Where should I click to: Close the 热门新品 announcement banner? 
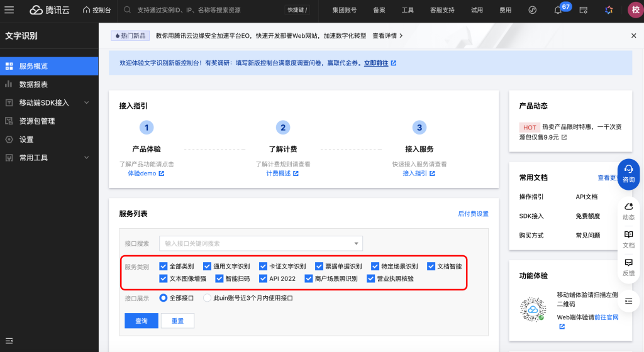click(633, 36)
